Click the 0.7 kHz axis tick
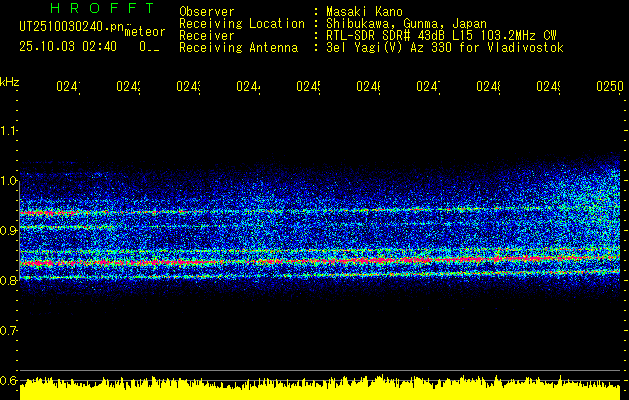The width and height of the screenshot is (629, 400). (10, 331)
